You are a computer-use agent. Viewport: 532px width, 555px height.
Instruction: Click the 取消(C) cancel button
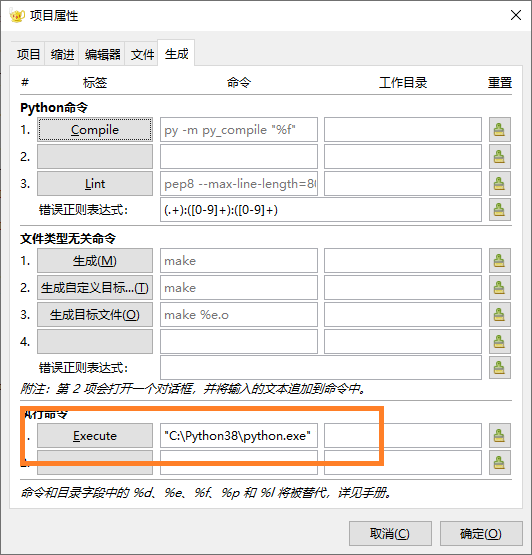click(x=390, y=533)
